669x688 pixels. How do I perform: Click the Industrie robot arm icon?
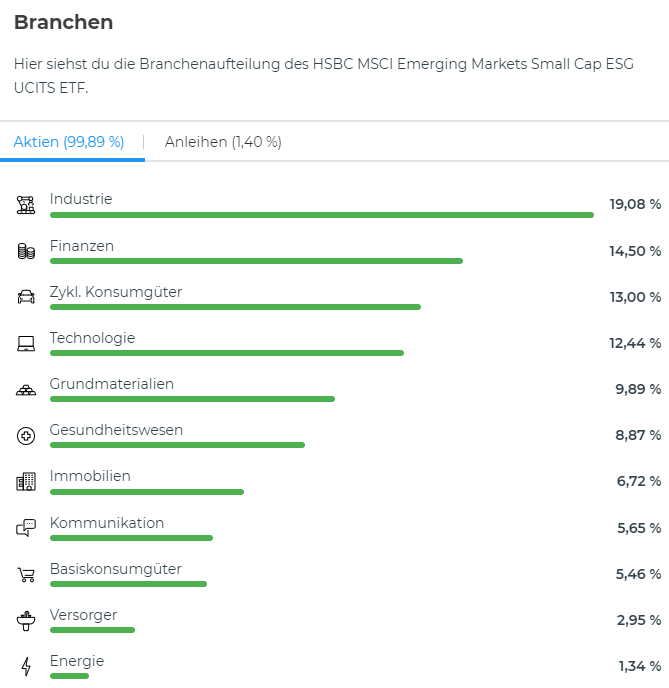click(26, 205)
